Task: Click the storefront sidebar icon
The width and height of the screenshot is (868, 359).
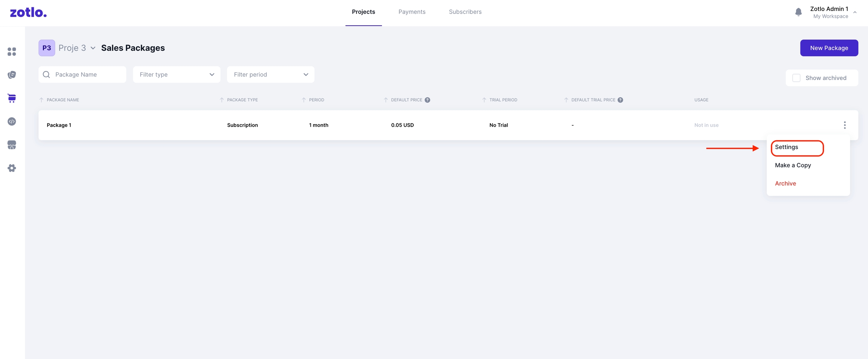Action: point(12,145)
